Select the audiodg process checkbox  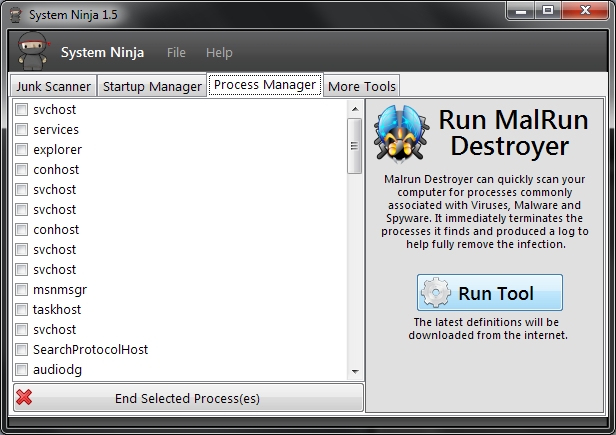(22, 369)
